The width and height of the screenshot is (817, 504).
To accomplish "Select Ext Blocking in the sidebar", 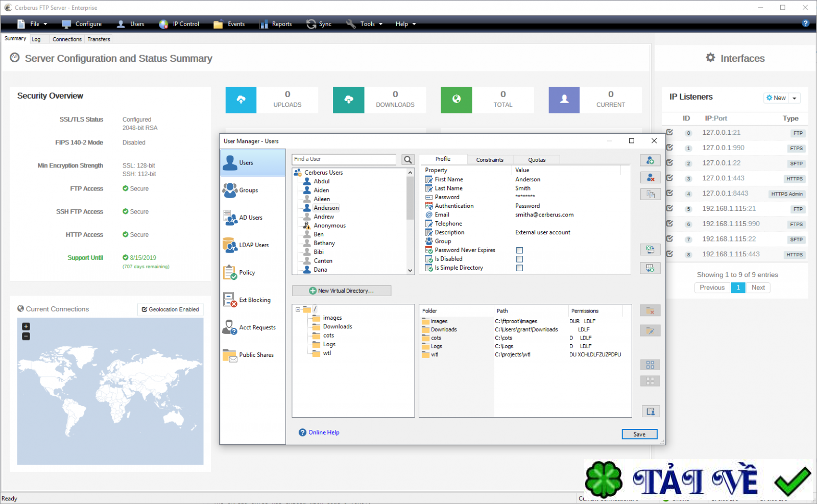I will (254, 300).
